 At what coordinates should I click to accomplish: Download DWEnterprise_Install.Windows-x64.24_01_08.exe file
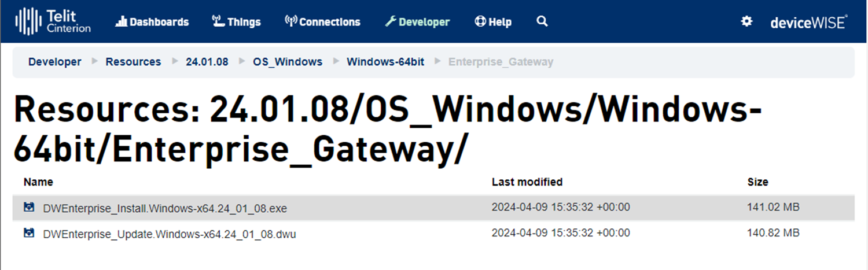pos(165,208)
